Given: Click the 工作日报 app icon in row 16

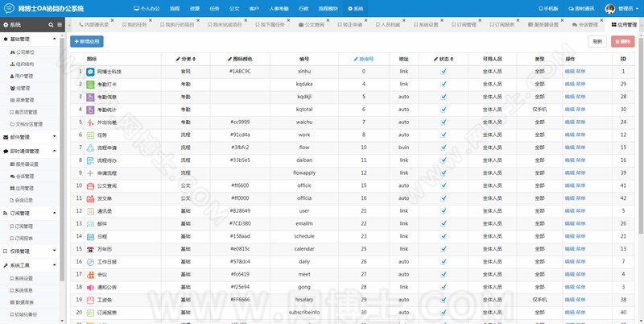Looking at the screenshot, I should tap(90, 262).
